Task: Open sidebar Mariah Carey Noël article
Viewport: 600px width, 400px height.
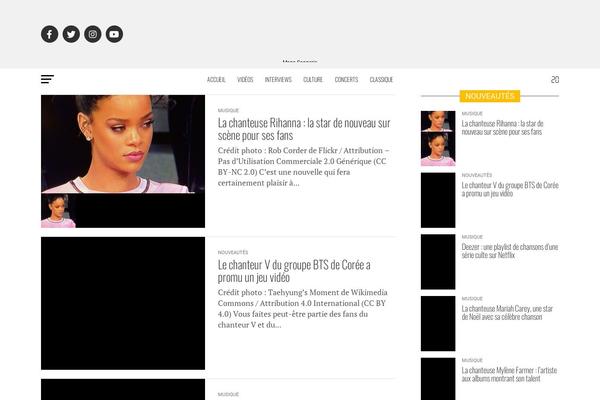Action: pyautogui.click(x=507, y=312)
